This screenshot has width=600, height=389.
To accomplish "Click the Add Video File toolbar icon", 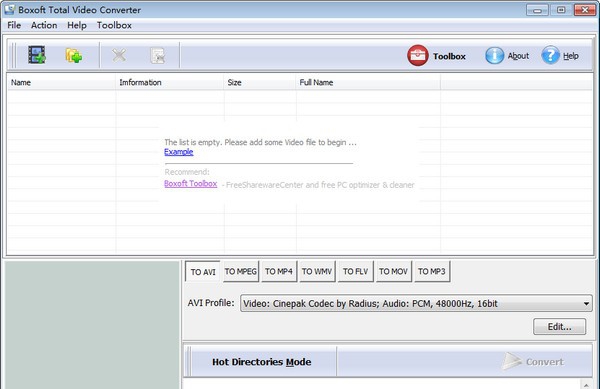I will 37,55.
